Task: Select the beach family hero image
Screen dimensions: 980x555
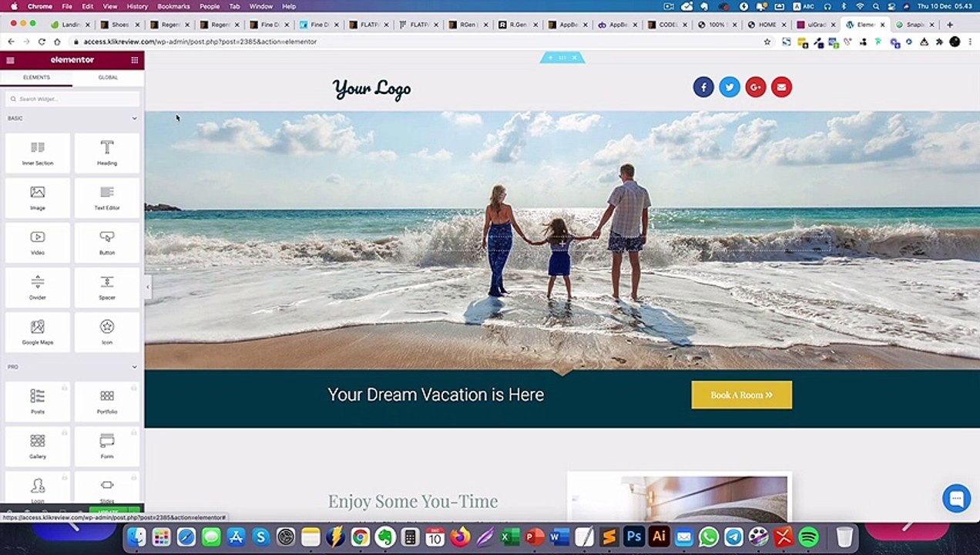Action: (x=562, y=240)
